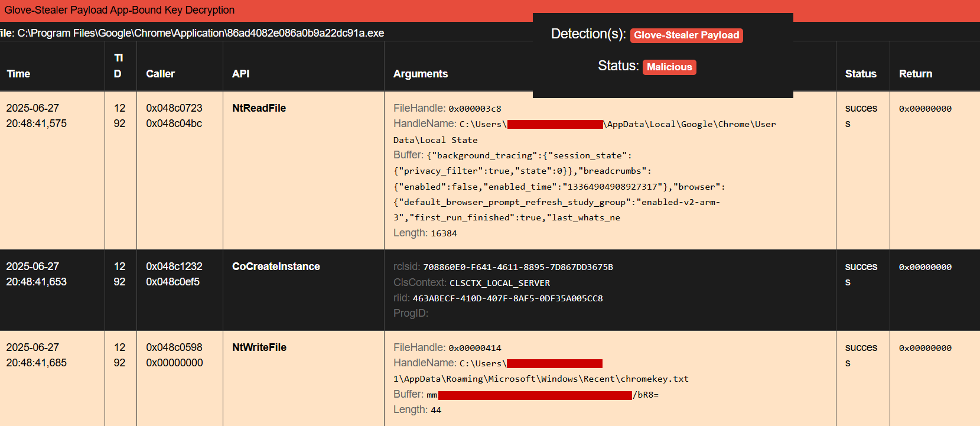Click the Malicious status badge

point(669,67)
